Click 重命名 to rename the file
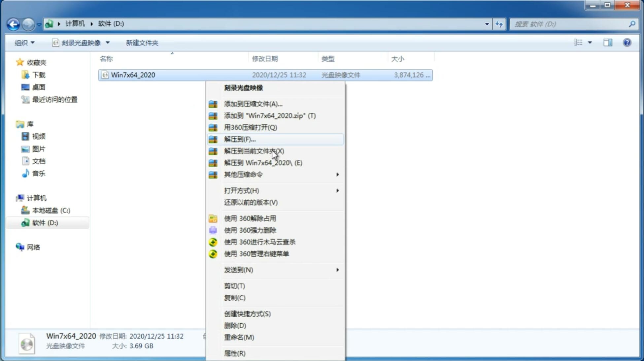The width and height of the screenshot is (644, 361). [x=239, y=337]
